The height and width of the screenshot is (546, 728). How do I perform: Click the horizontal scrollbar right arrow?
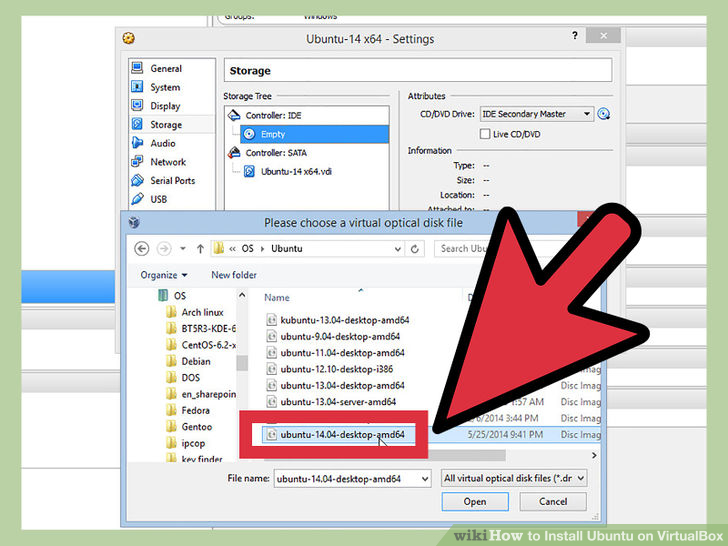point(594,455)
